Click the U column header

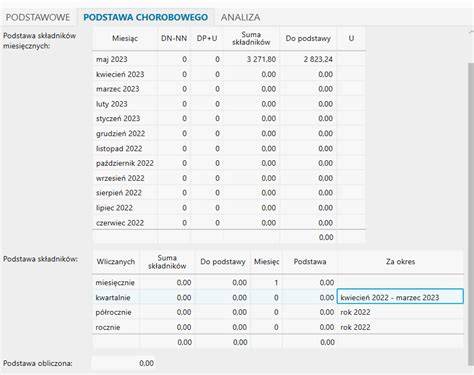click(x=351, y=39)
